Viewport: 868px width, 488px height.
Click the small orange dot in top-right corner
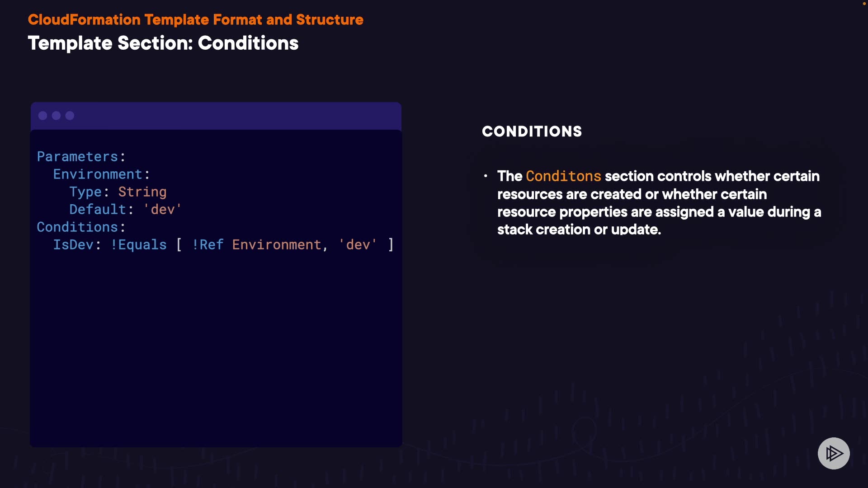click(864, 4)
